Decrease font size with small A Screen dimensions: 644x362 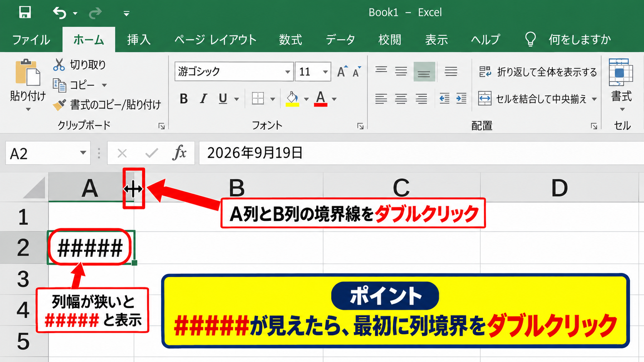coord(357,72)
